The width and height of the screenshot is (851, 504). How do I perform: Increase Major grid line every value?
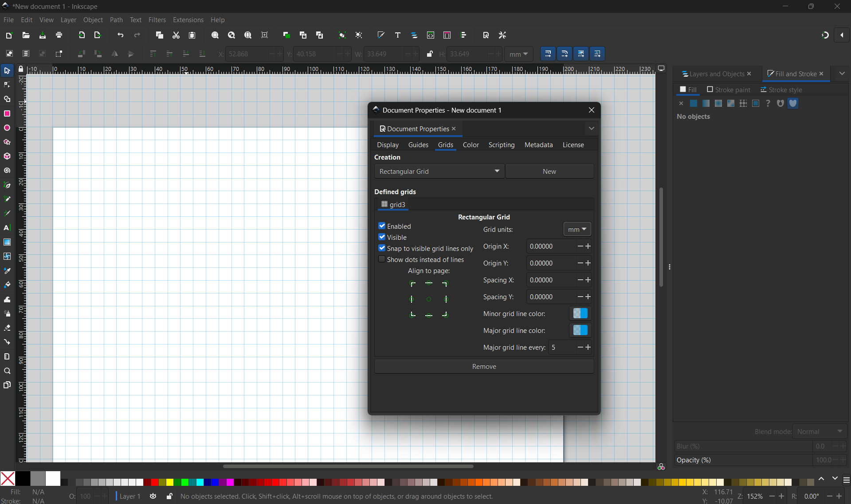pos(588,347)
